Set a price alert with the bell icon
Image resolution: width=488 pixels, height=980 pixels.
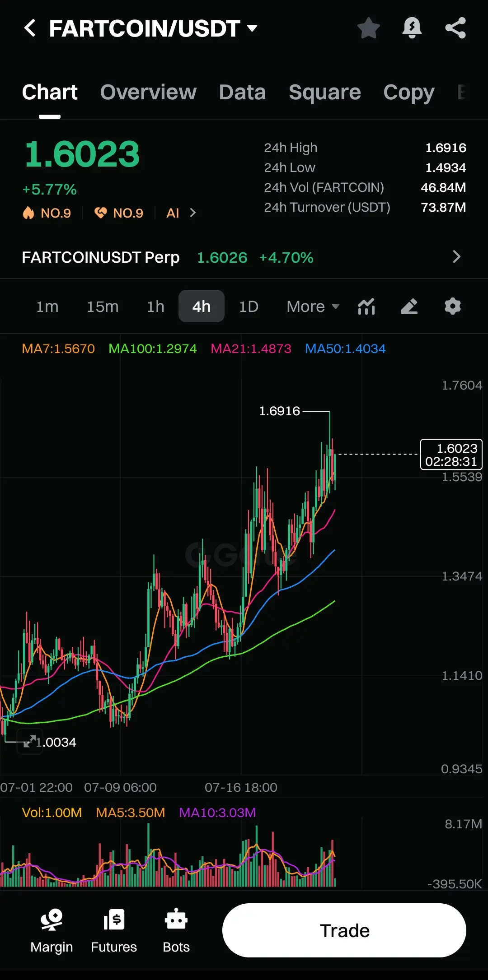point(412,28)
